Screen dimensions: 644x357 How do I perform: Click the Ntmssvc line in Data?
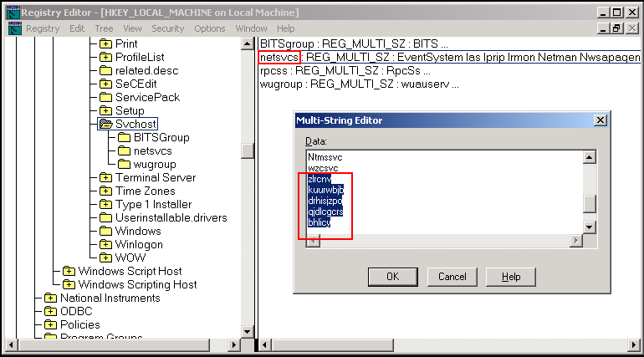[x=325, y=157]
